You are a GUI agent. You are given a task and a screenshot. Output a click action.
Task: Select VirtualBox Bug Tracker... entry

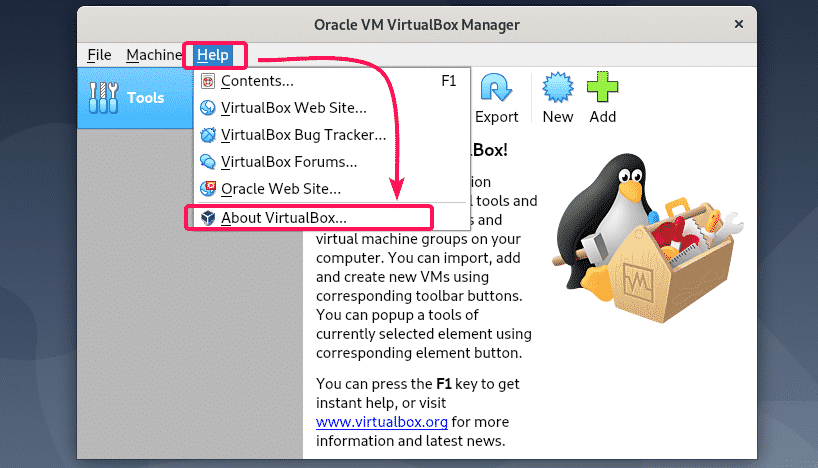pyautogui.click(x=332, y=135)
